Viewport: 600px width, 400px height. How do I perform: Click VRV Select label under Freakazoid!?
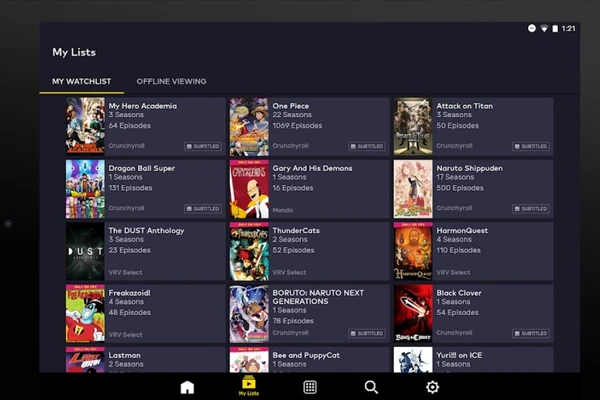click(125, 335)
